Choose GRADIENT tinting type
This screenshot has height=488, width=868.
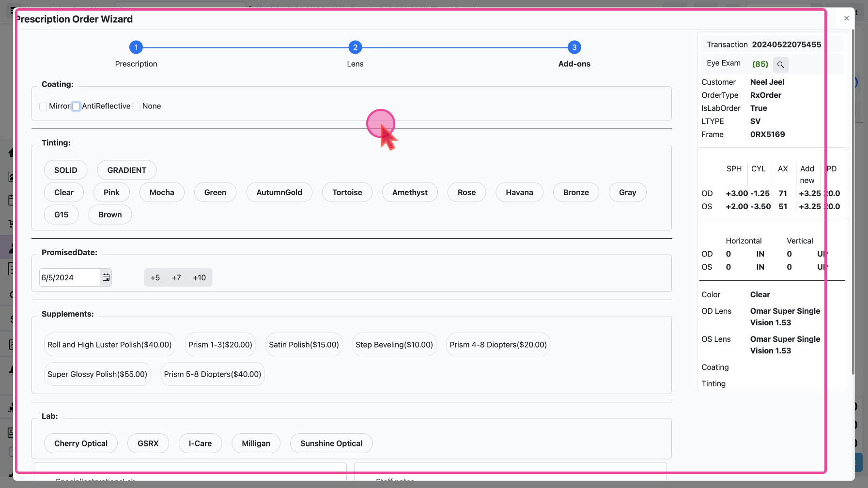126,170
